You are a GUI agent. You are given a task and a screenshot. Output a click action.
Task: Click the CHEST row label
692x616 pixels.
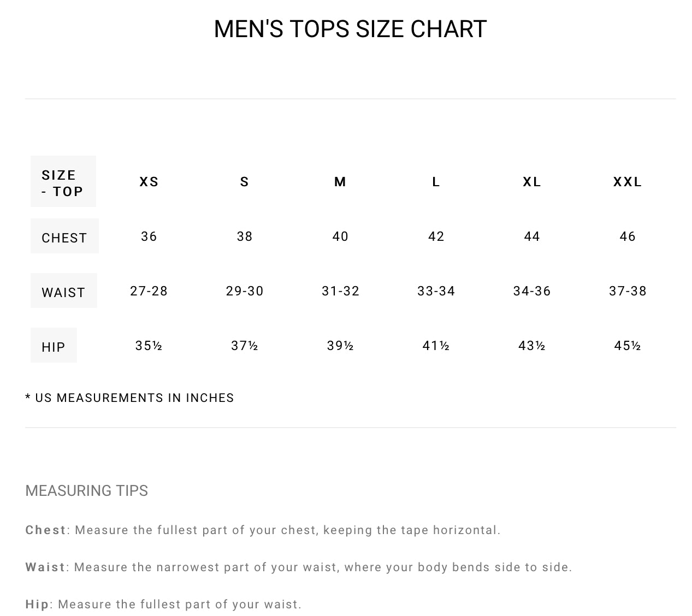(64, 238)
